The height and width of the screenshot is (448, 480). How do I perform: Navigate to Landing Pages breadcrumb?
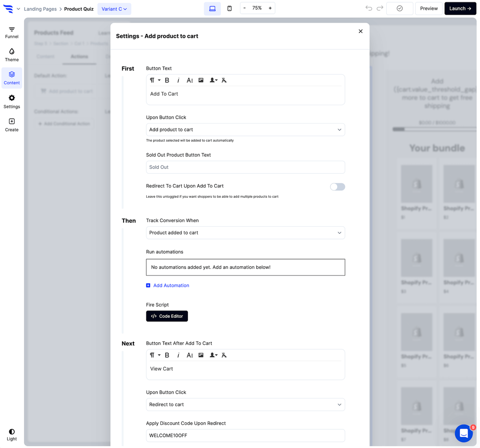click(40, 8)
